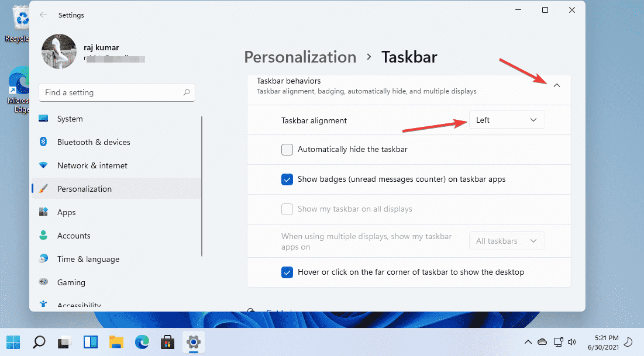Click the sidebar vertical scrollbar
This screenshot has width=644, height=356.
pyautogui.click(x=202, y=186)
